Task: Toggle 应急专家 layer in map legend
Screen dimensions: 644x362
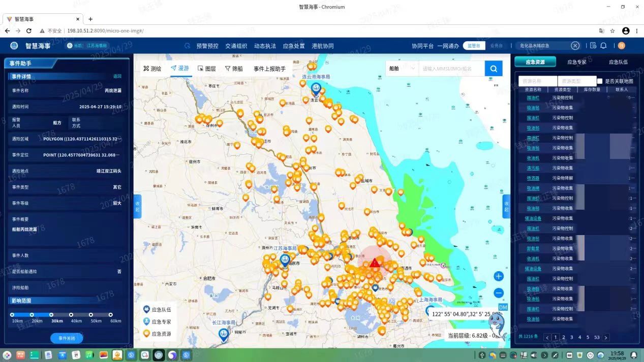Action: (x=158, y=321)
